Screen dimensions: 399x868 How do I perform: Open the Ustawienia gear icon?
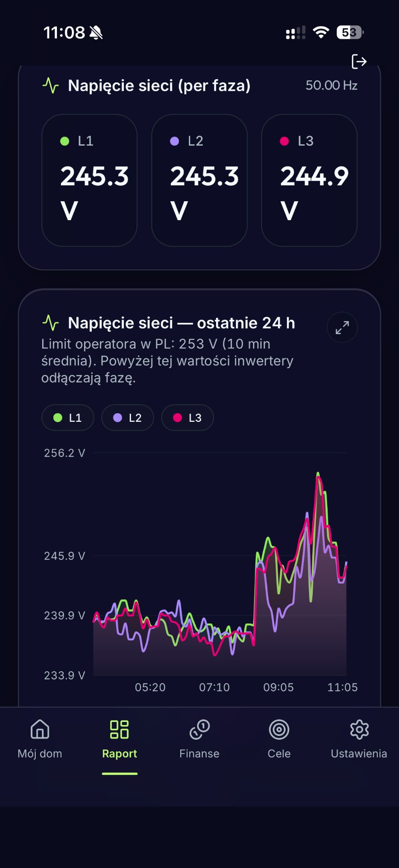pos(359,729)
